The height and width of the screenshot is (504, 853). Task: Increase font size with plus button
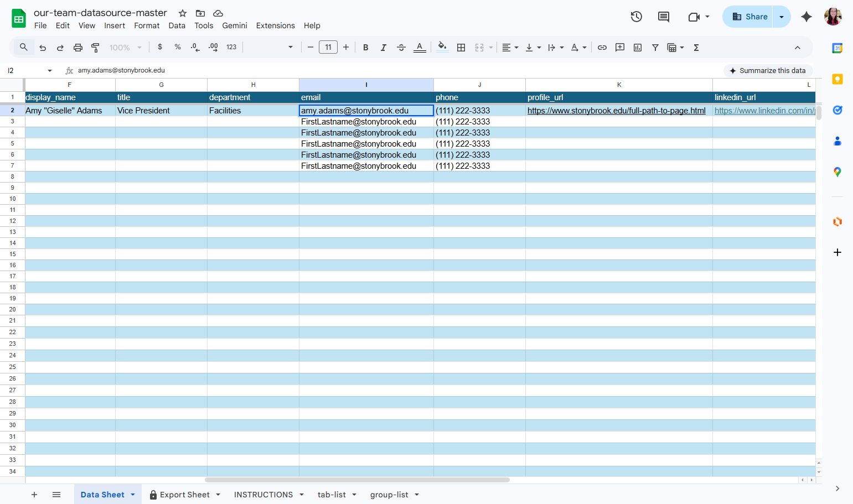(346, 48)
